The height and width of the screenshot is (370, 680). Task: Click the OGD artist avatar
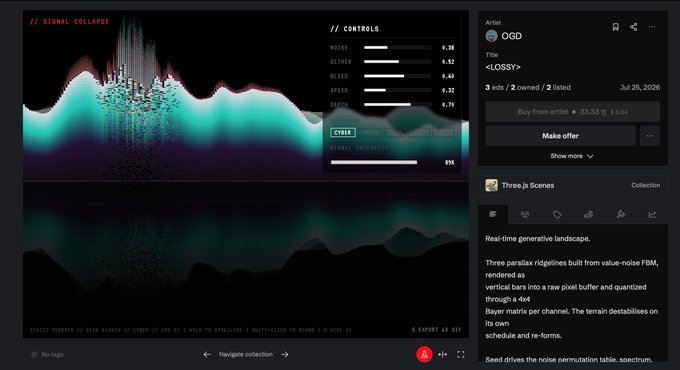[x=491, y=36]
